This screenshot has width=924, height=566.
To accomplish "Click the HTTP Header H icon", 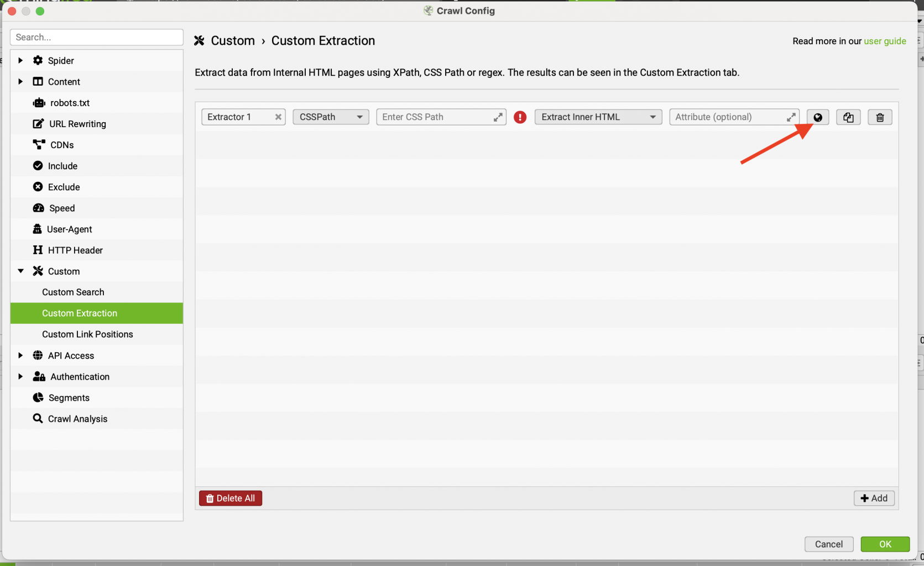I will (38, 250).
